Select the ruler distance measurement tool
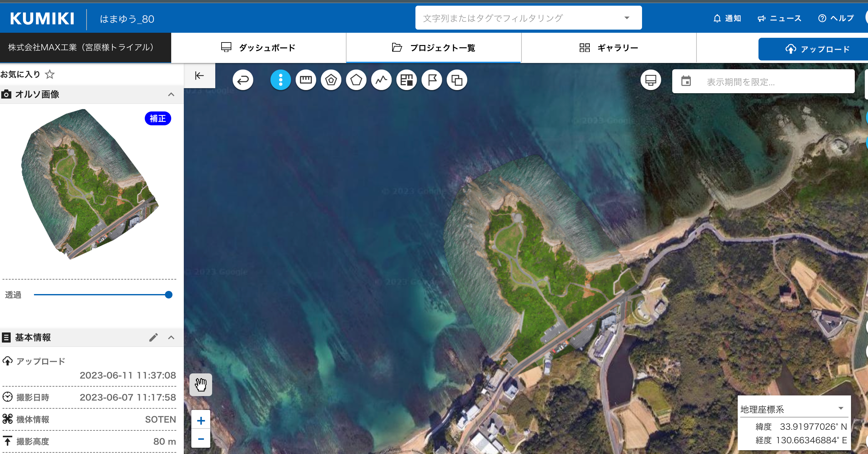Image resolution: width=868 pixels, height=454 pixels. pyautogui.click(x=306, y=80)
